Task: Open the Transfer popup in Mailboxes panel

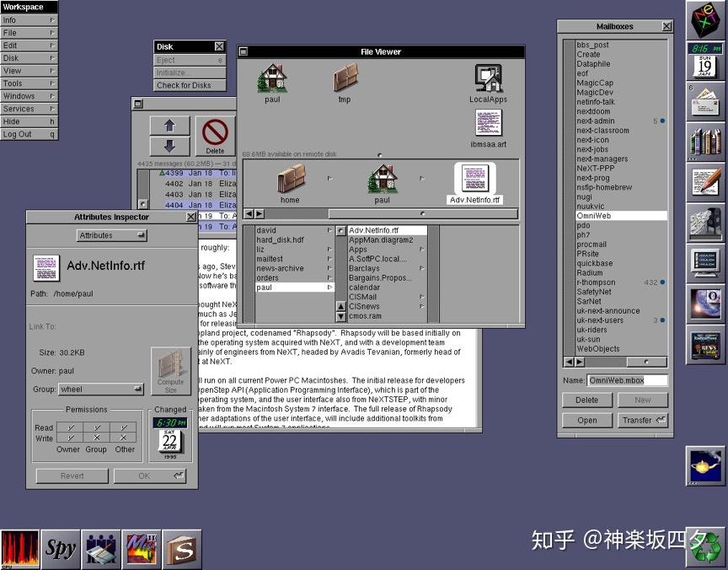Action: [642, 419]
